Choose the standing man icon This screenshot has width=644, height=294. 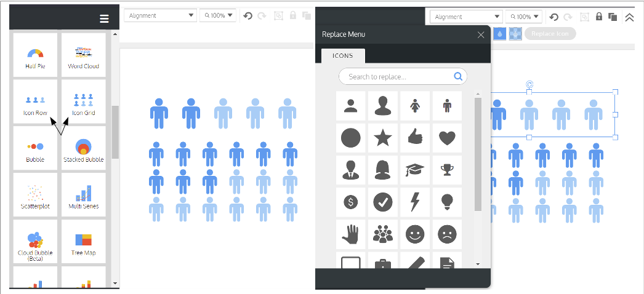[447, 106]
